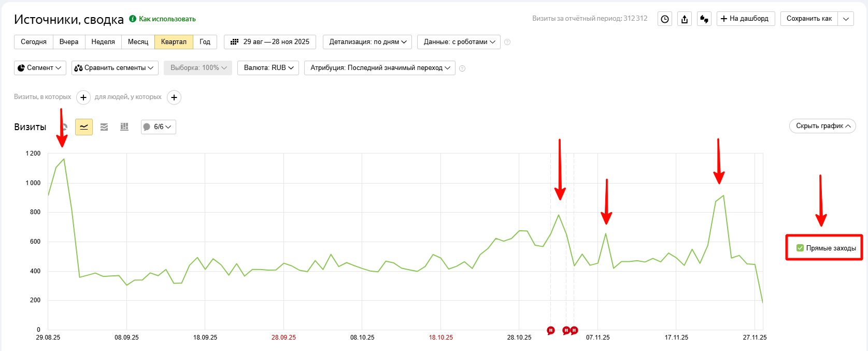Click the 'На дашборд' button

pos(745,19)
